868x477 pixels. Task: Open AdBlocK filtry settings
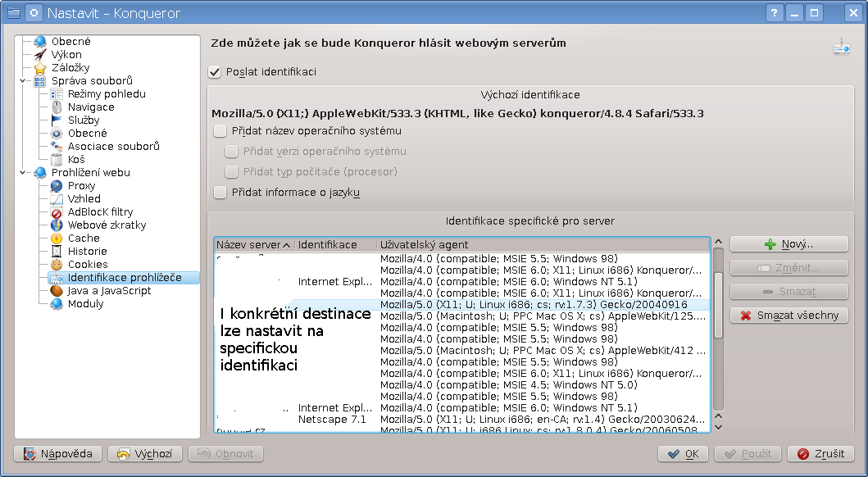point(100,212)
